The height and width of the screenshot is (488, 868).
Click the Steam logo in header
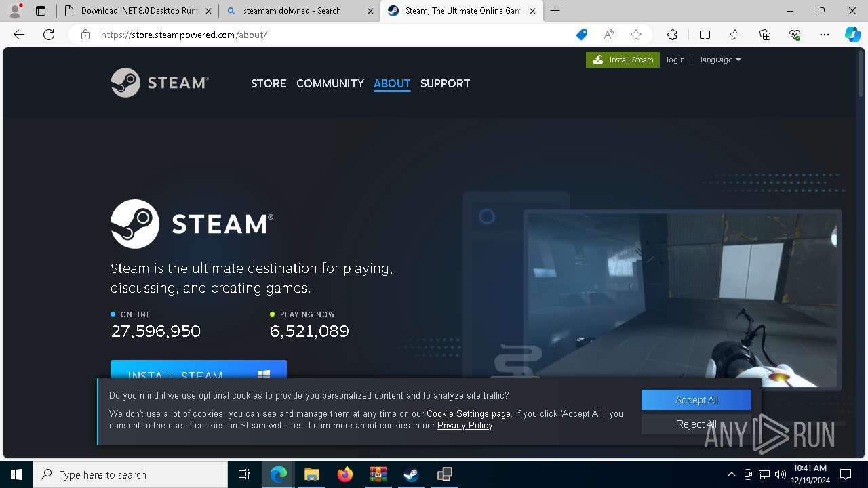click(x=159, y=83)
